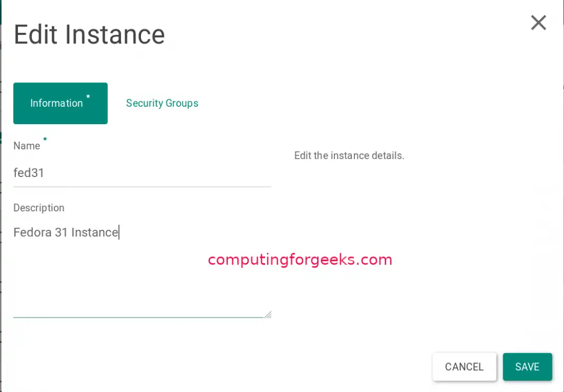
Task: Click the Description label
Action: click(x=39, y=208)
